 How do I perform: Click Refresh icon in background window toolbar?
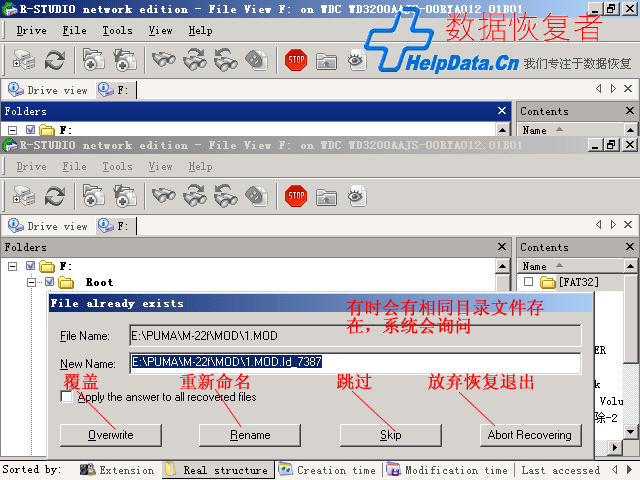click(x=55, y=60)
